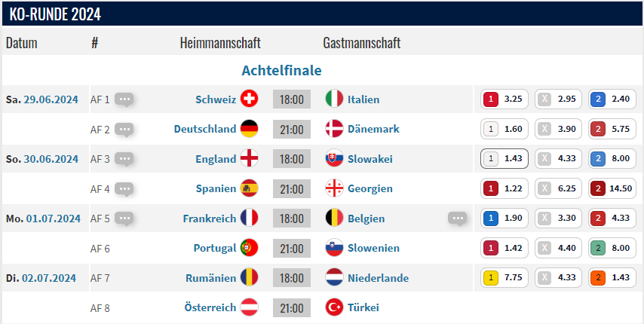Click the Türkei flag icon

[x=334, y=307]
